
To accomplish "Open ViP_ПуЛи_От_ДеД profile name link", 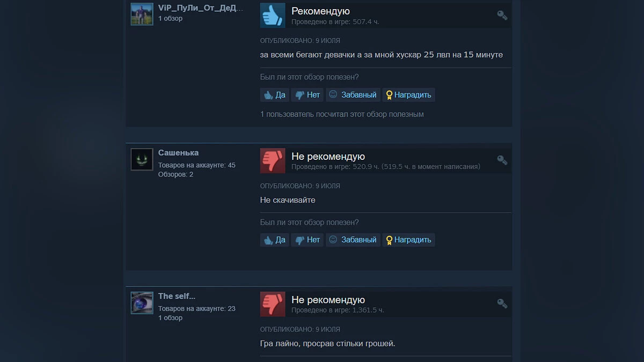I will tap(201, 8).
